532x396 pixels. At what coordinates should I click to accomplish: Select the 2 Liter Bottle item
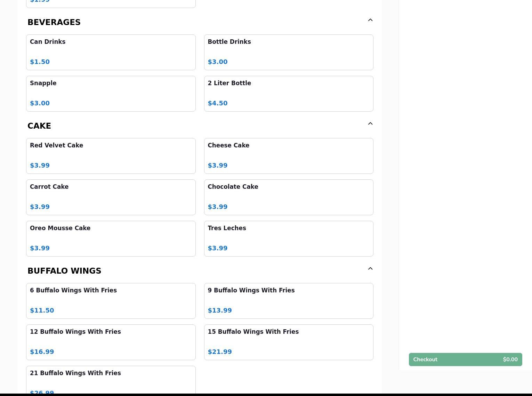pos(288,94)
